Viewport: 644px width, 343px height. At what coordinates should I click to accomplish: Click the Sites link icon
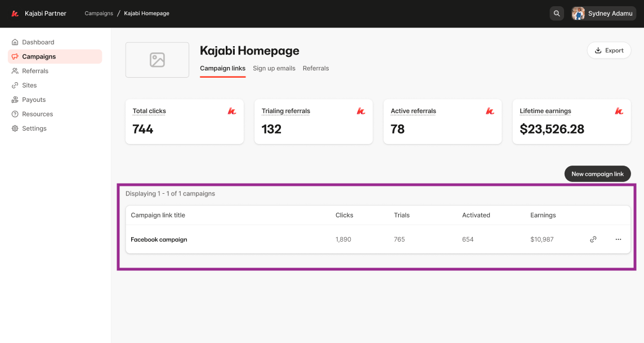15,85
